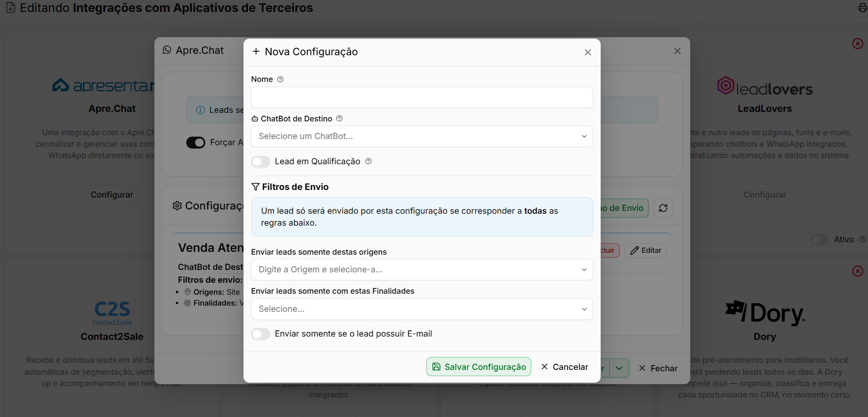Click Editar on the Venda configuration
Screen dimensions: 868x417
[646, 250]
